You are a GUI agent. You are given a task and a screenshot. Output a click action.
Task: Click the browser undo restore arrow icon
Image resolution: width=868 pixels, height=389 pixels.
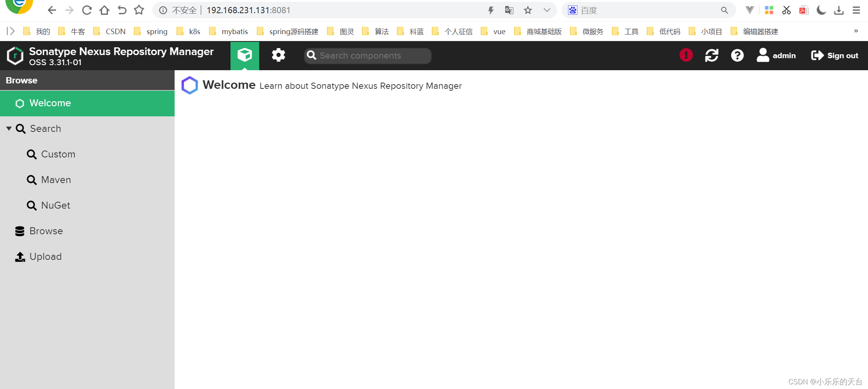coord(122,10)
